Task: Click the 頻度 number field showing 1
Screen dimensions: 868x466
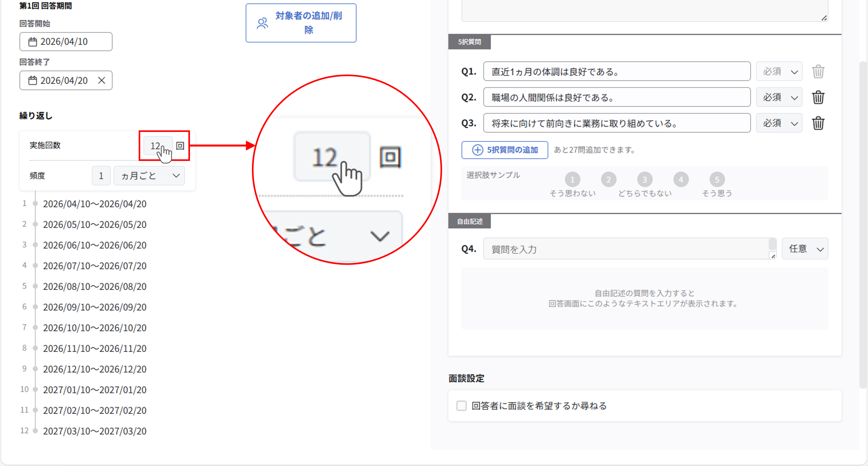Action: coord(101,176)
